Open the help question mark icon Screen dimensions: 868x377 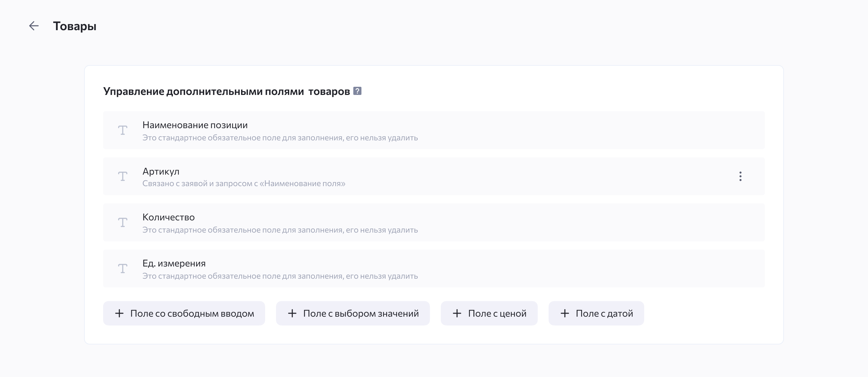[x=357, y=91]
